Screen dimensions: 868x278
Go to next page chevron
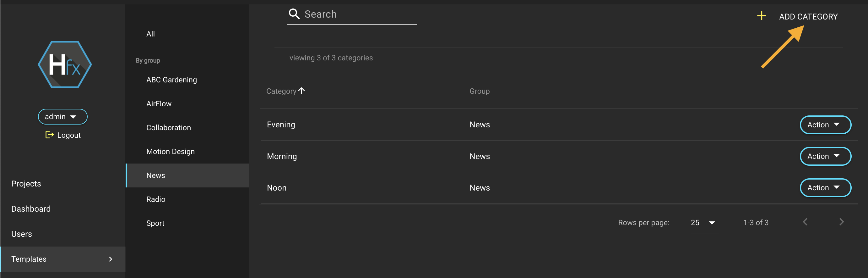click(x=841, y=222)
